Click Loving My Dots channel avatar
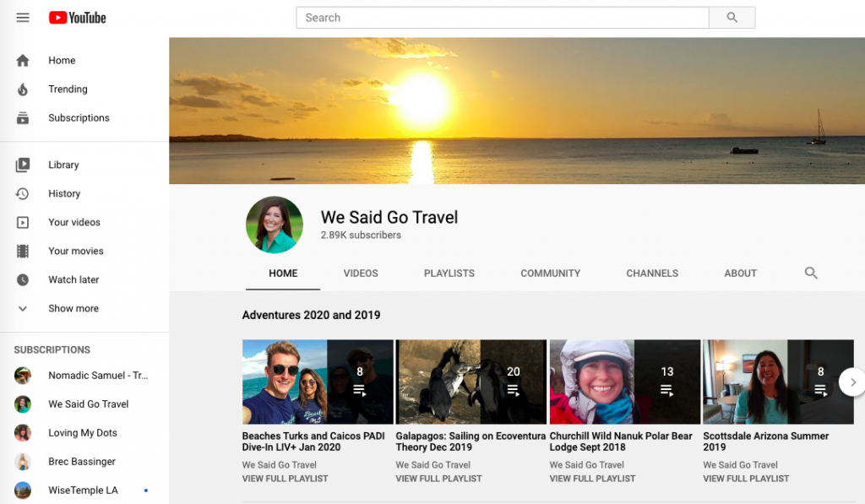Screen dimensions: 865x504 point(23,433)
